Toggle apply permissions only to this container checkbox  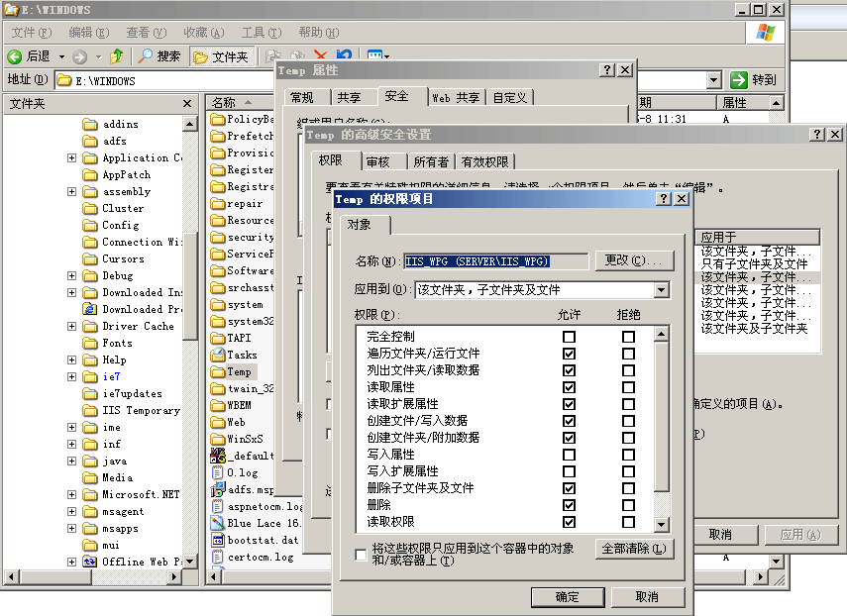[x=361, y=555]
